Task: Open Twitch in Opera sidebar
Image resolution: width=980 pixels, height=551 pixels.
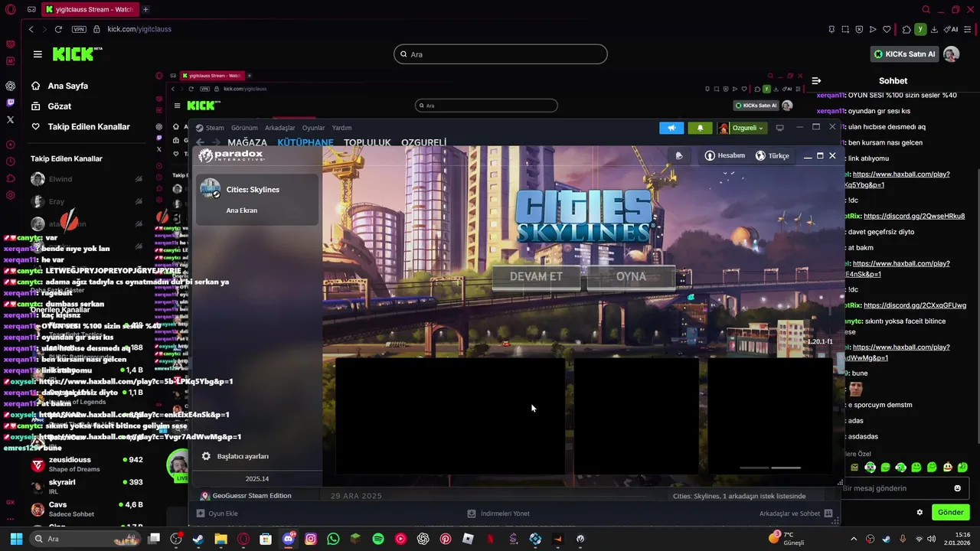Action: click(10, 103)
